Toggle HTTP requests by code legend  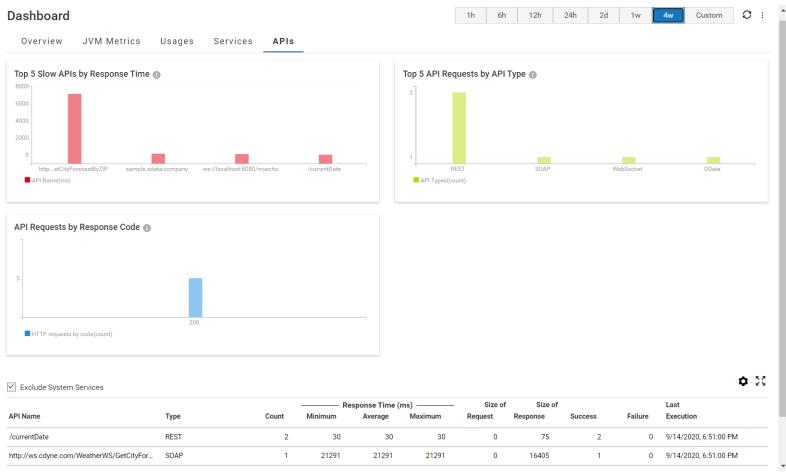(28, 332)
